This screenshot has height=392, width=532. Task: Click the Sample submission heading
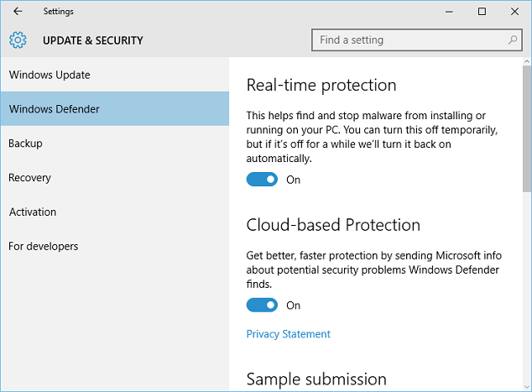316,379
